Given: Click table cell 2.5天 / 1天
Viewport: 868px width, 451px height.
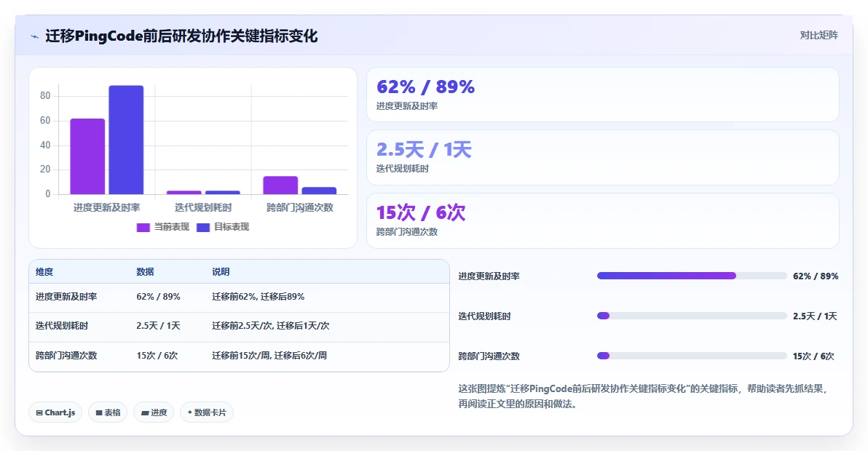Looking at the screenshot, I should [158, 326].
